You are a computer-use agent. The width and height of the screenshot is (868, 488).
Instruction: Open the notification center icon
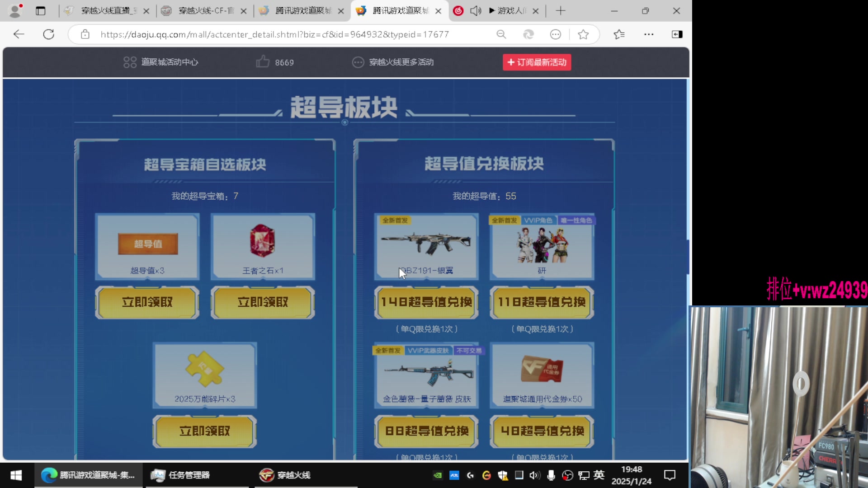click(670, 475)
